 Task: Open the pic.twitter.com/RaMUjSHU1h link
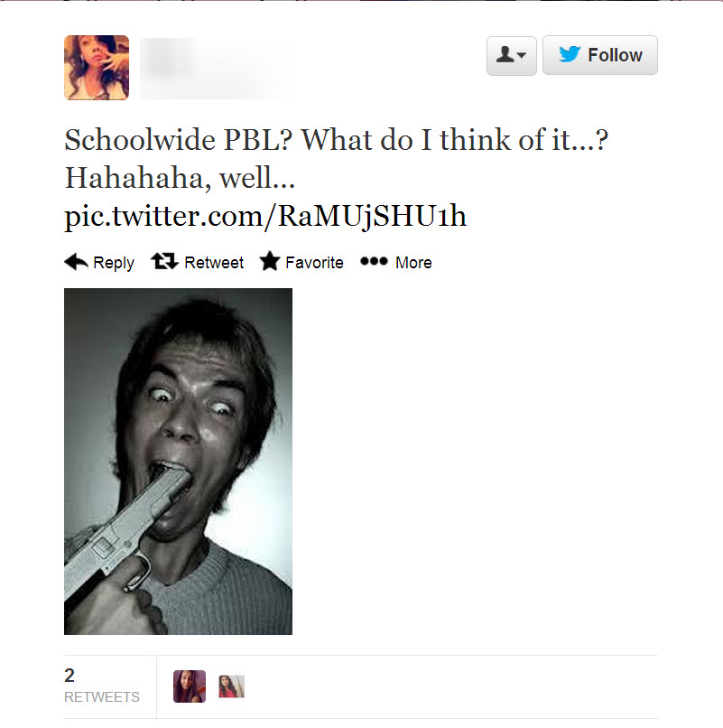pos(265,217)
